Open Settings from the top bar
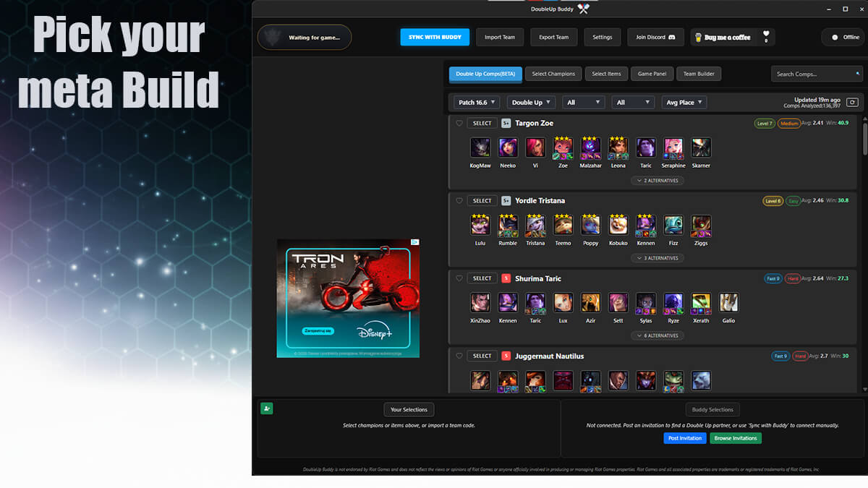 pyautogui.click(x=603, y=38)
